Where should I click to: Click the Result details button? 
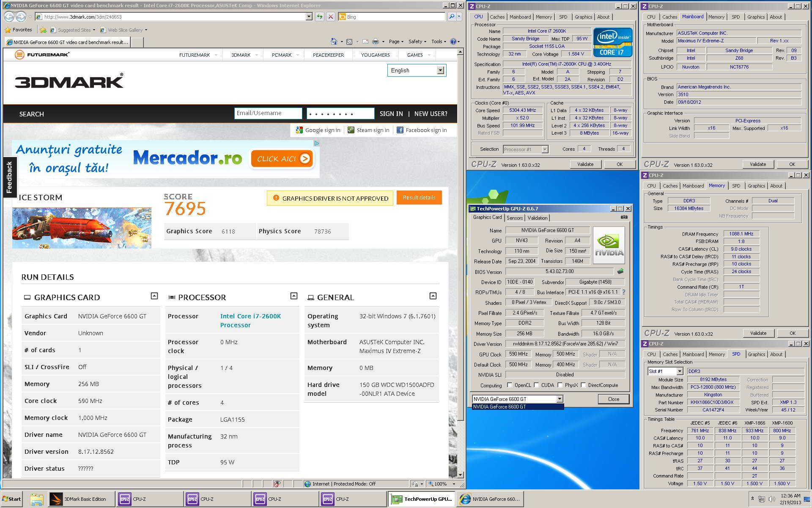point(419,198)
